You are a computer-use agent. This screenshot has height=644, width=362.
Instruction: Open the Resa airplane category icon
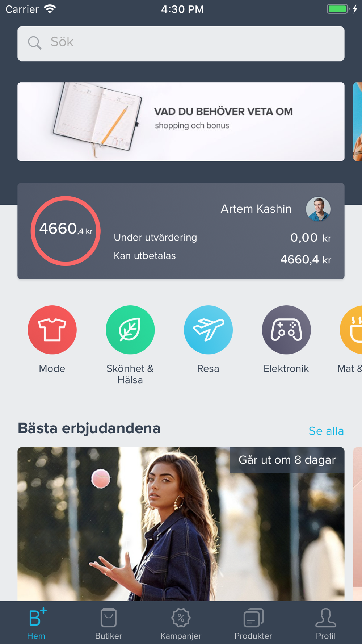[208, 330]
